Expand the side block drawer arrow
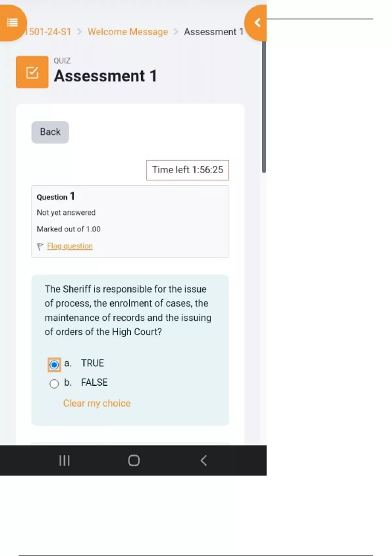 click(257, 23)
